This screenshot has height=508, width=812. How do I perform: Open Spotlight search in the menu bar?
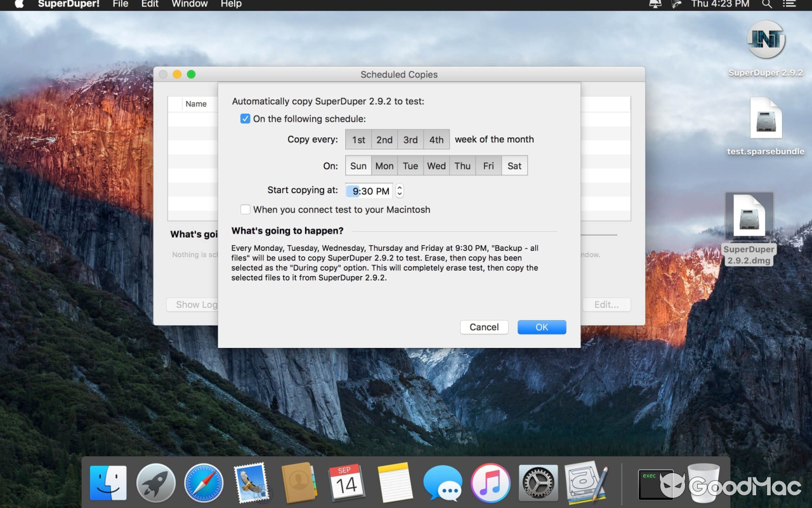tap(767, 4)
